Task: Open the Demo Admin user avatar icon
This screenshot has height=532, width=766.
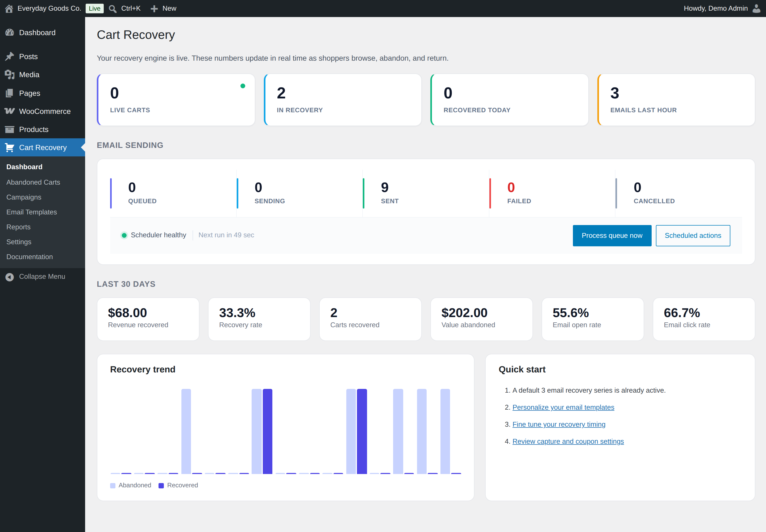Action: (757, 8)
